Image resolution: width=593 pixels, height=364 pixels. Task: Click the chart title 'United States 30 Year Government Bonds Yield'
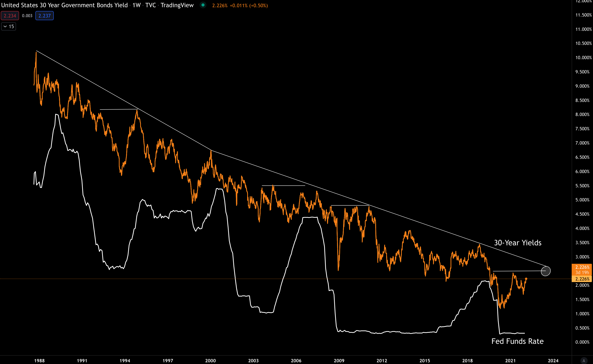click(64, 5)
